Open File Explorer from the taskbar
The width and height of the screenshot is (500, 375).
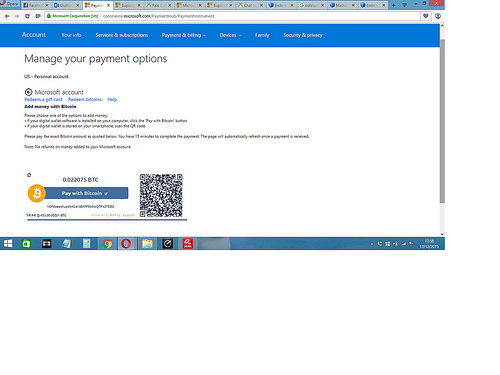[x=147, y=244]
